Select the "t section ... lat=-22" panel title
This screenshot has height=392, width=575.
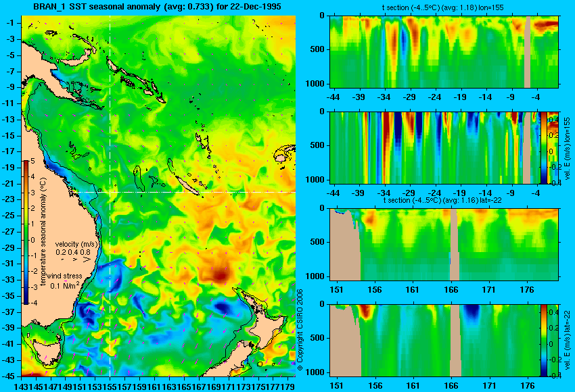442,201
